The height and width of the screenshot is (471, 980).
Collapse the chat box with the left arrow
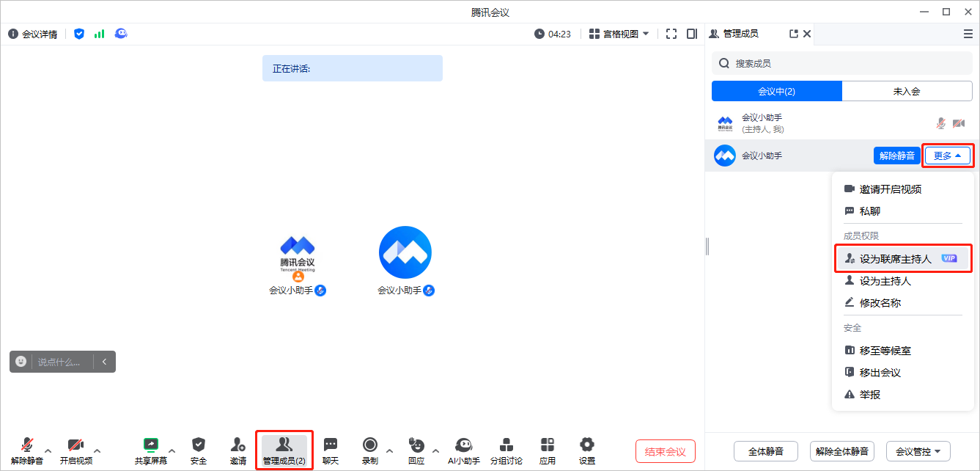(105, 362)
